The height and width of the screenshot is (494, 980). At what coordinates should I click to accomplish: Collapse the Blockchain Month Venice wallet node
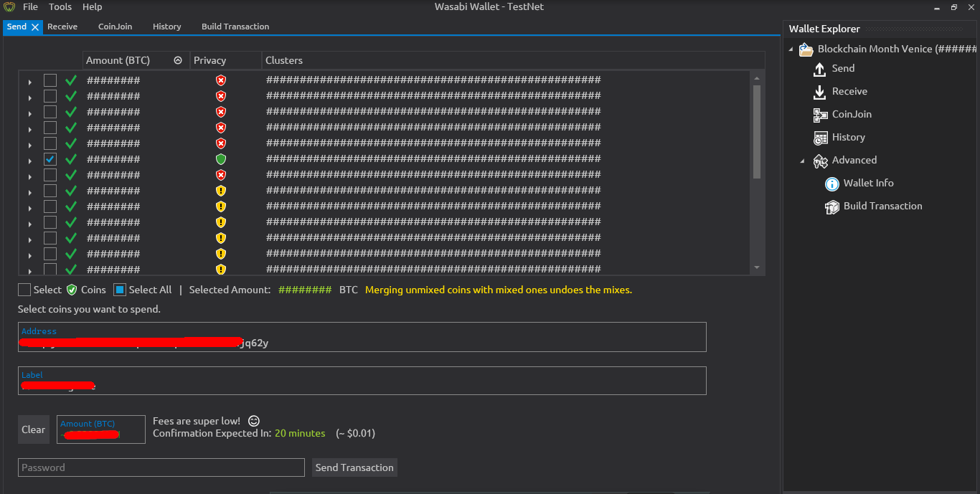[791, 49]
